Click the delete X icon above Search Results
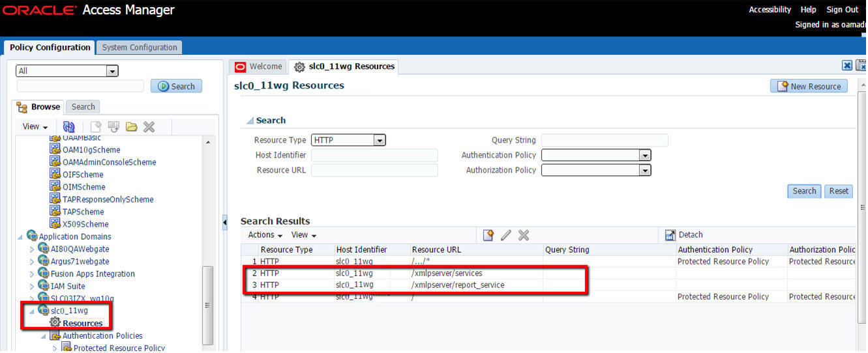 tap(523, 235)
